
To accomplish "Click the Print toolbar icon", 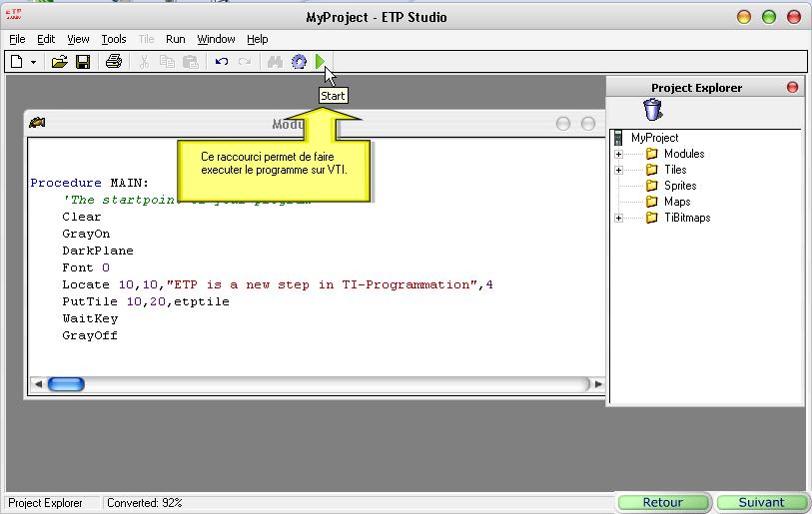I will [114, 62].
